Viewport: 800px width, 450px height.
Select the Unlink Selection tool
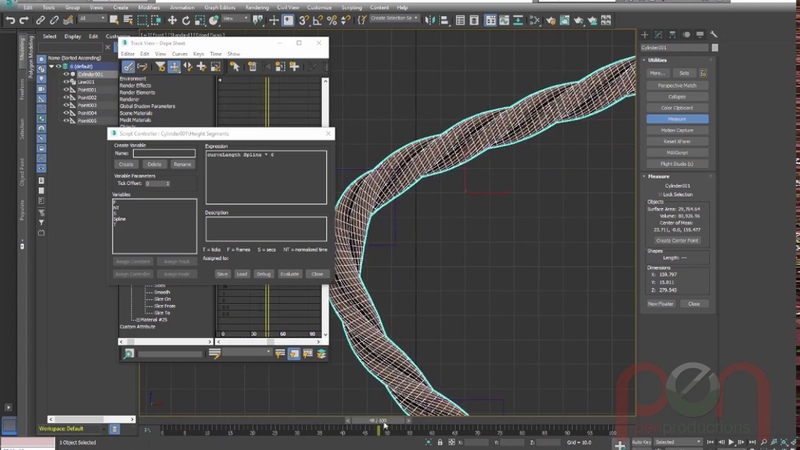point(54,20)
